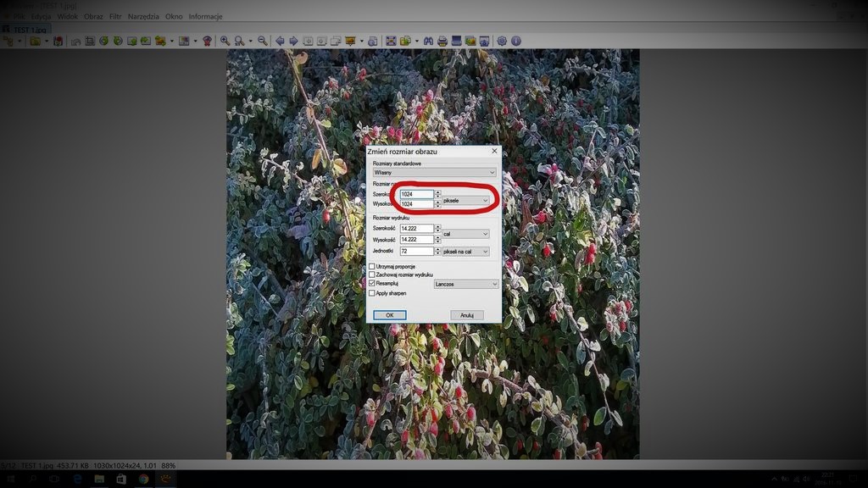Image resolution: width=868 pixels, height=488 pixels.
Task: Open the Filtr menu
Action: [x=115, y=17]
